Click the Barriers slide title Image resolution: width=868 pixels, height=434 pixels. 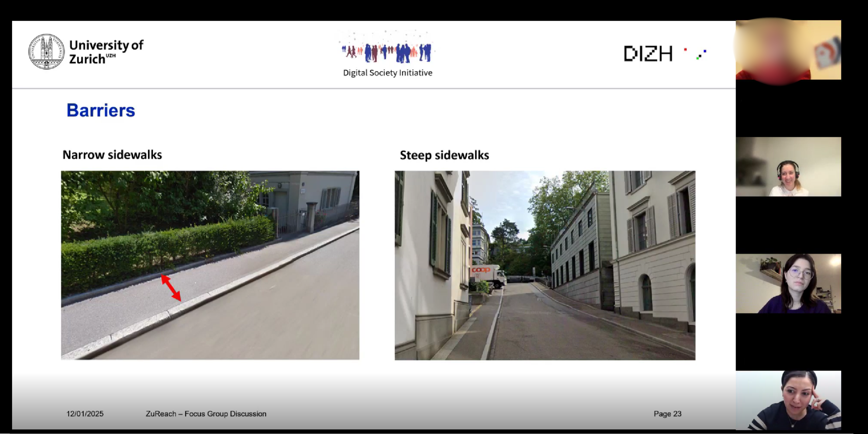point(101,110)
